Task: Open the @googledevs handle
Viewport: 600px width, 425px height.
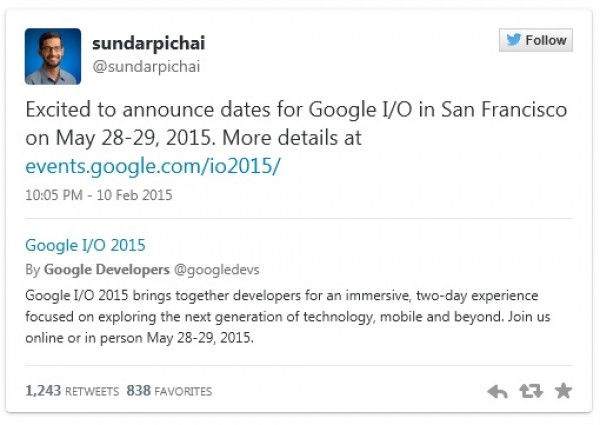Action: pyautogui.click(x=217, y=270)
